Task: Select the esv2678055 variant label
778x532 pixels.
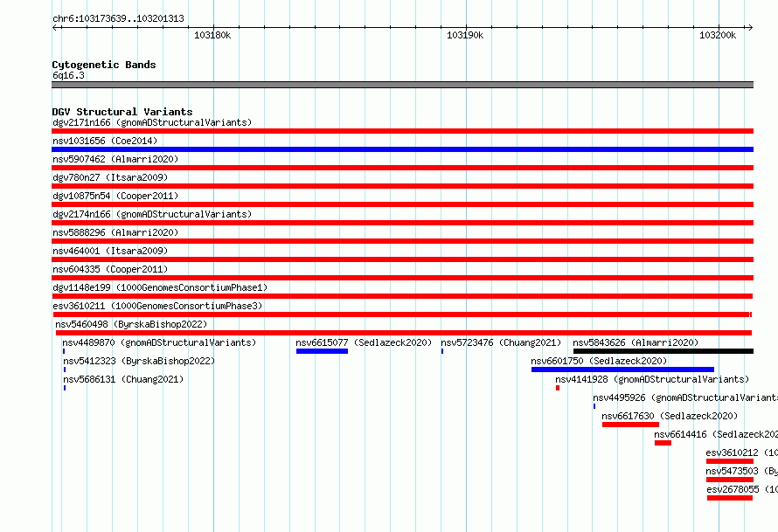Action: tap(733, 489)
